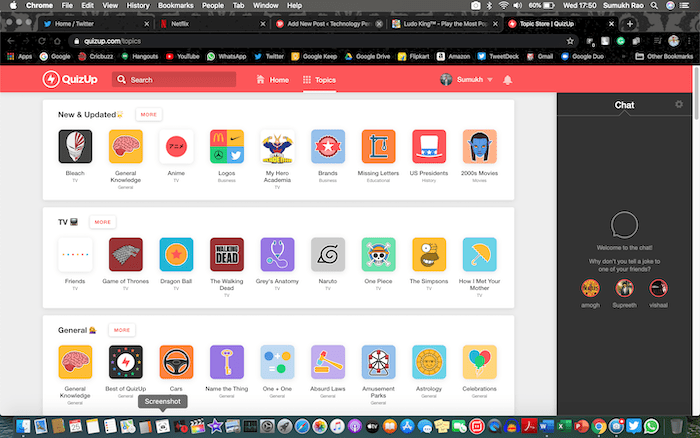The image size is (700, 438).
Task: Click the quizup.com address bar
Action: click(x=321, y=41)
